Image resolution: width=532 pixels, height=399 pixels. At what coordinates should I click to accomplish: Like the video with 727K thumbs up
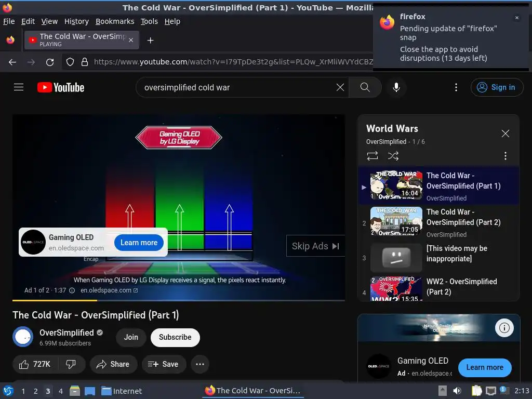35,364
